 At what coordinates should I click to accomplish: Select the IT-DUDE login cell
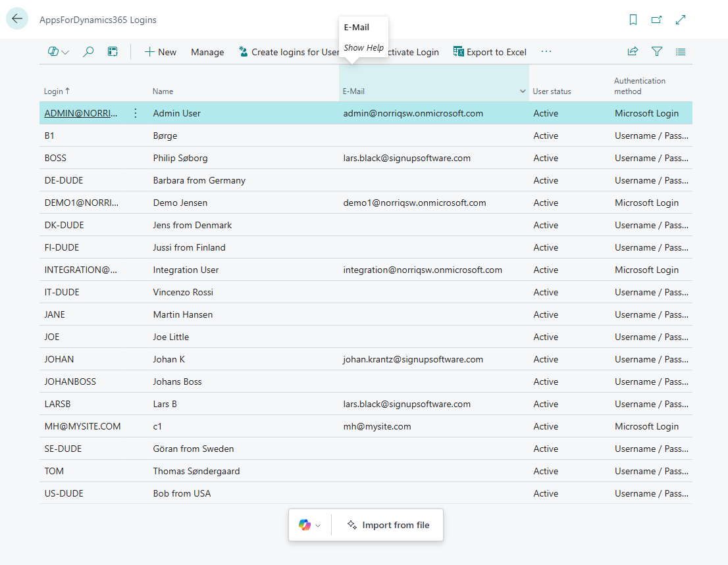(x=62, y=292)
